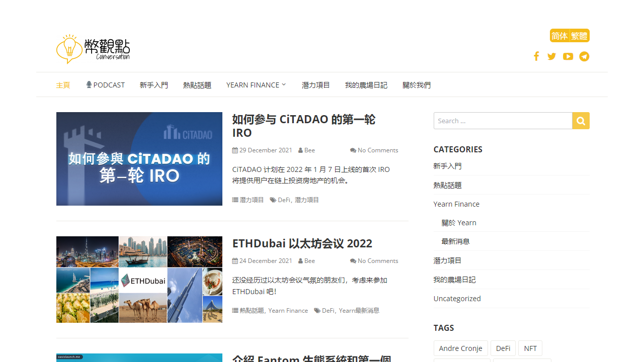Open the PODCAST menu item
The width and height of the screenshot is (644, 362).
tap(105, 85)
